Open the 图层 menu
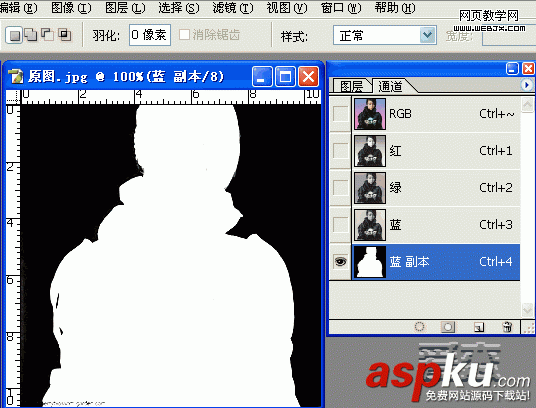Image resolution: width=536 pixels, height=408 pixels. click(x=125, y=8)
